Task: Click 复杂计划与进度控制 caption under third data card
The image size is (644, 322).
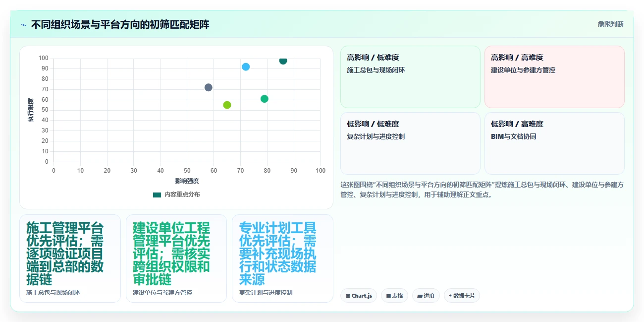Action: (x=266, y=293)
